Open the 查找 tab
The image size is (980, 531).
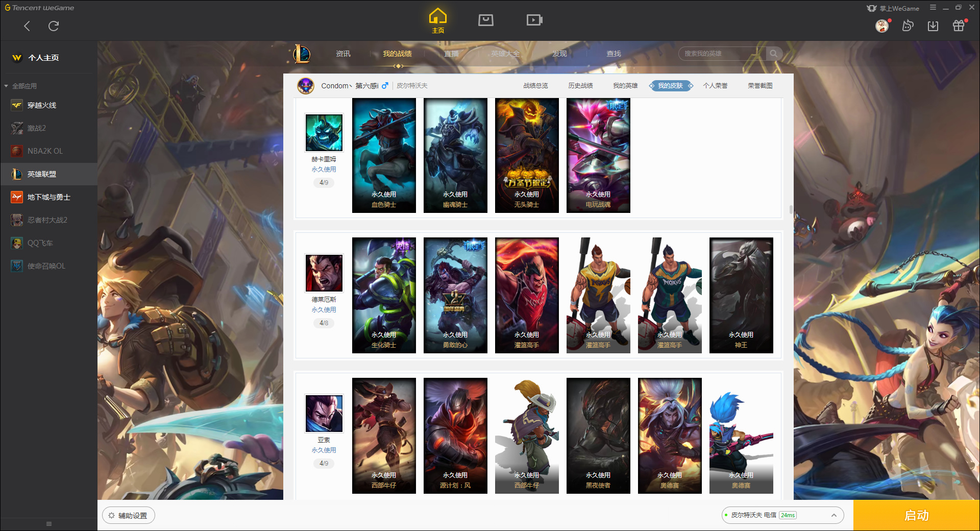click(614, 54)
